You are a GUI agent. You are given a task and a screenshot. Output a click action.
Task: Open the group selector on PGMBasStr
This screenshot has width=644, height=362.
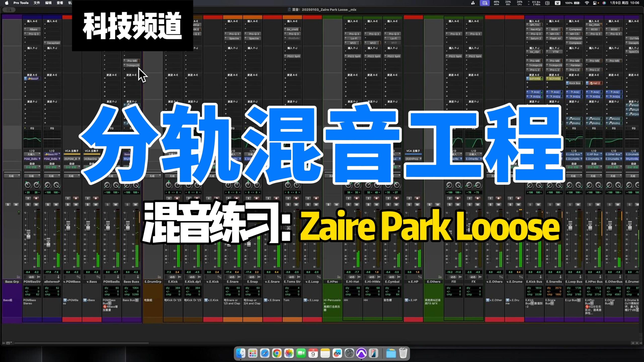click(32, 176)
